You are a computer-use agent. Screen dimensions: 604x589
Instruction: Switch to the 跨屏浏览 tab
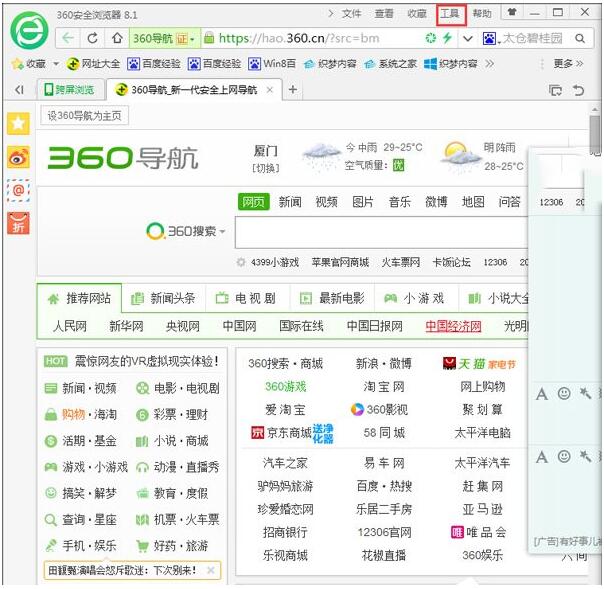pyautogui.click(x=70, y=90)
